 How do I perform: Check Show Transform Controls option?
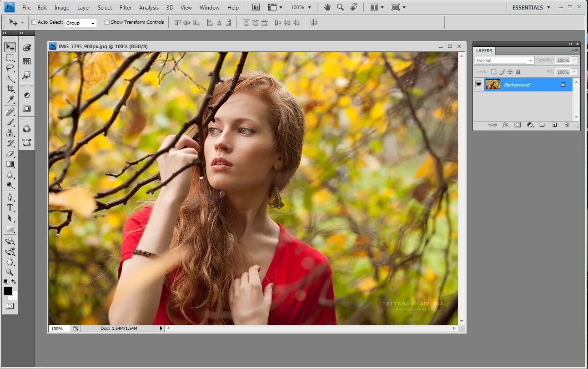[x=107, y=22]
